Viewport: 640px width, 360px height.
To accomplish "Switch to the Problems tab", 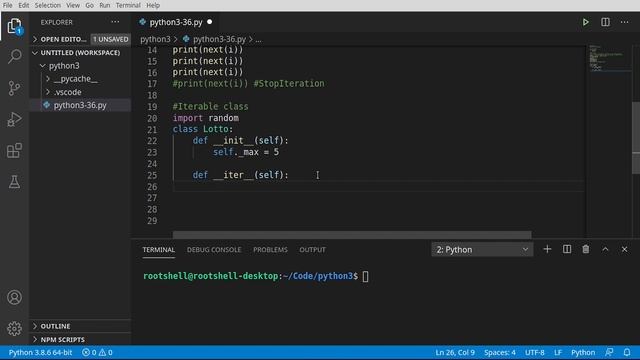I will coord(270,249).
